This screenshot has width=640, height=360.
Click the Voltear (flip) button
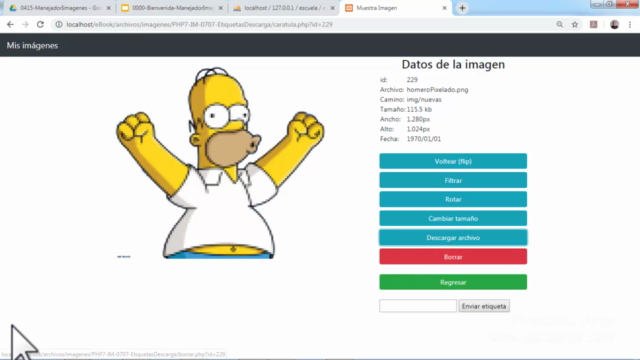click(x=453, y=161)
